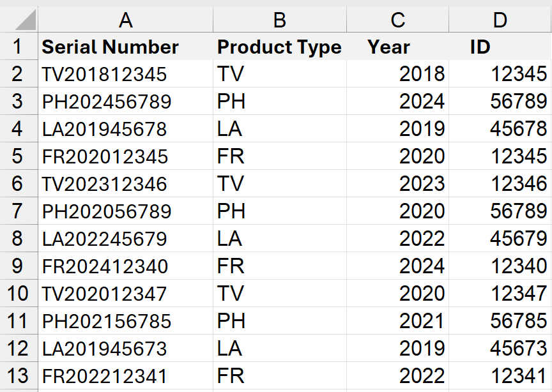
Task: Select ID cell with value 12346
Action: (518, 184)
